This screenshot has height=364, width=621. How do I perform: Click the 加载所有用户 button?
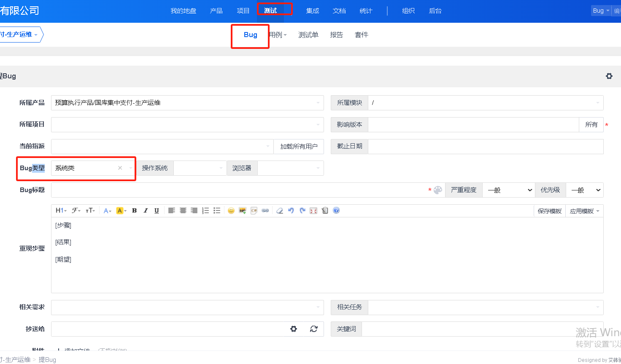[299, 147]
